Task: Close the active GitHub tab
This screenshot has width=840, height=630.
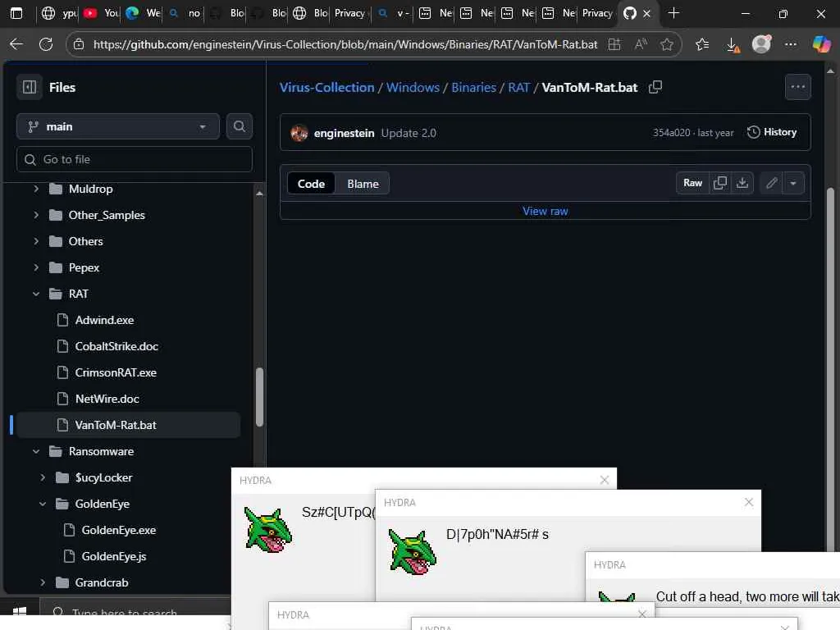Action: (646, 13)
